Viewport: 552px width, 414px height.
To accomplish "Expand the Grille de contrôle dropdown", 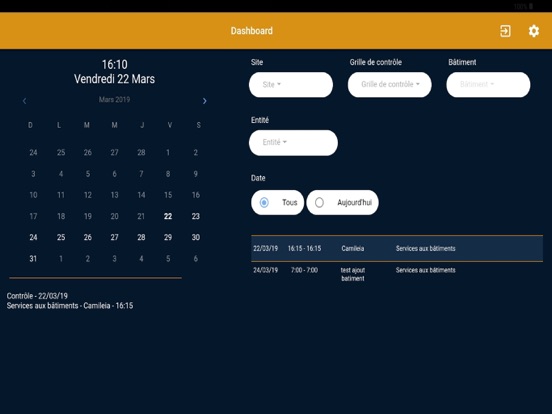I will [x=390, y=84].
